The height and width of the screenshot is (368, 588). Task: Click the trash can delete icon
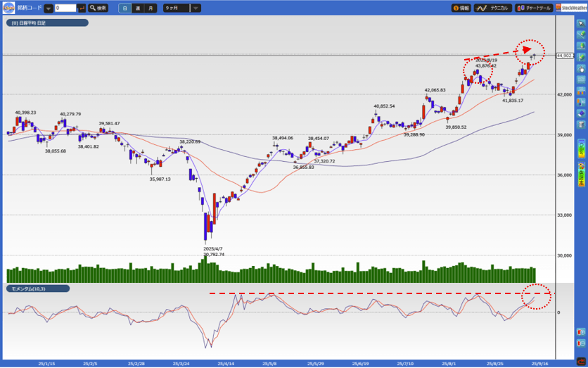[x=581, y=125]
